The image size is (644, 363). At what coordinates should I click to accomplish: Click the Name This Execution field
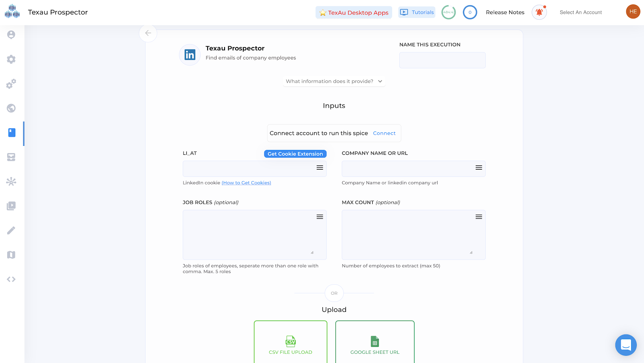442,60
